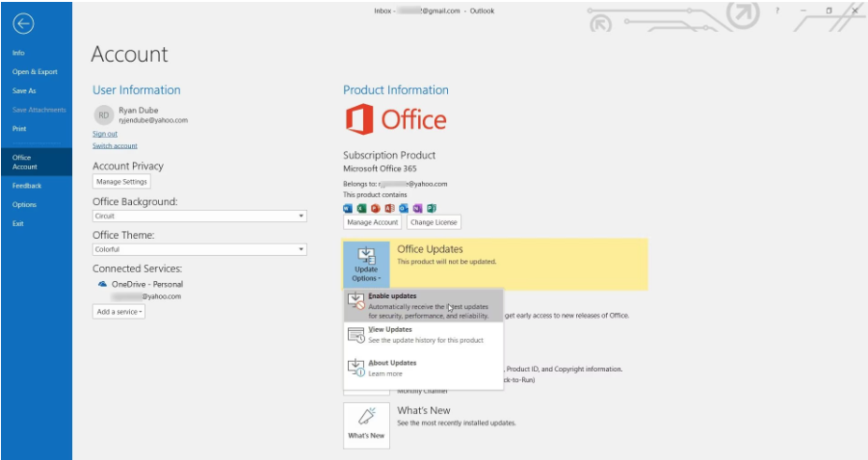
Task: Click the Word app icon
Action: 348,209
